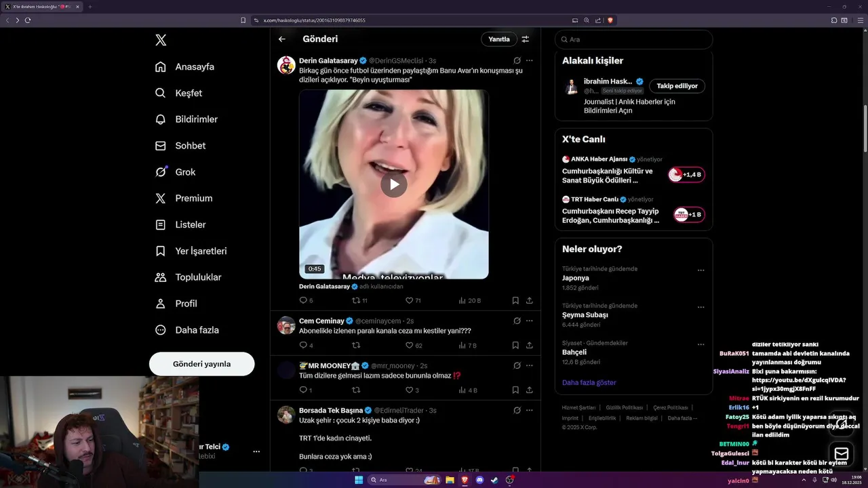Open Keşfet explore page
The height and width of the screenshot is (488, 868).
tap(178, 93)
